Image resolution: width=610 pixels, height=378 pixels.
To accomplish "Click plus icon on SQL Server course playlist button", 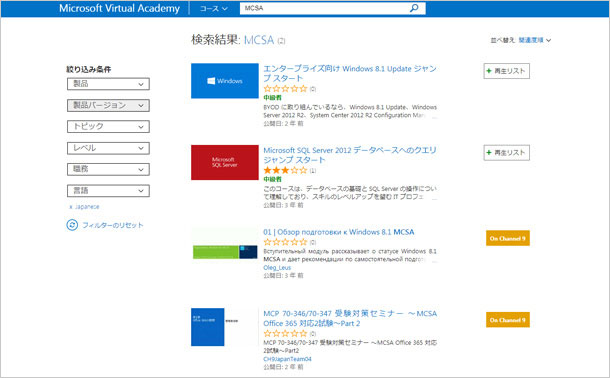I will pyautogui.click(x=489, y=152).
